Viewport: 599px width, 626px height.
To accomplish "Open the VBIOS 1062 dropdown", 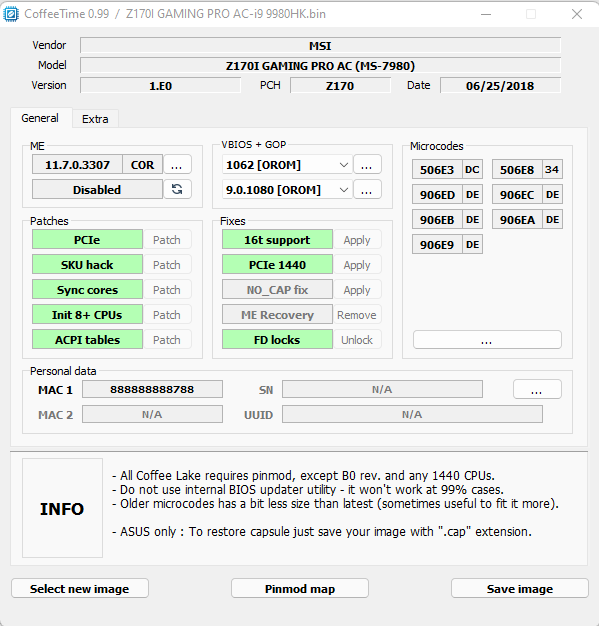I will (x=287, y=164).
